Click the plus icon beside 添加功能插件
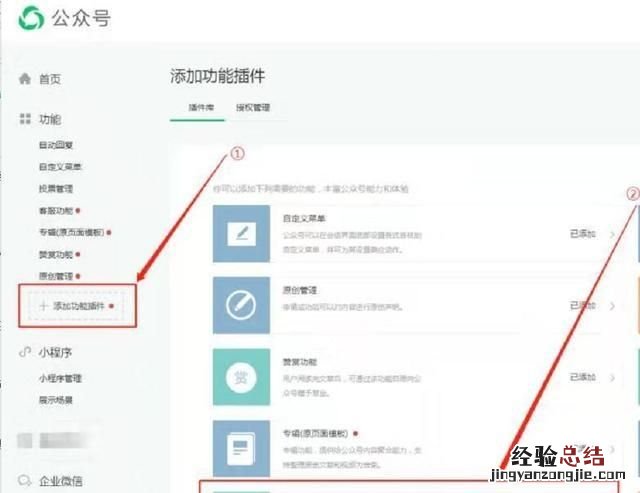This screenshot has width=640, height=493. click(44, 306)
